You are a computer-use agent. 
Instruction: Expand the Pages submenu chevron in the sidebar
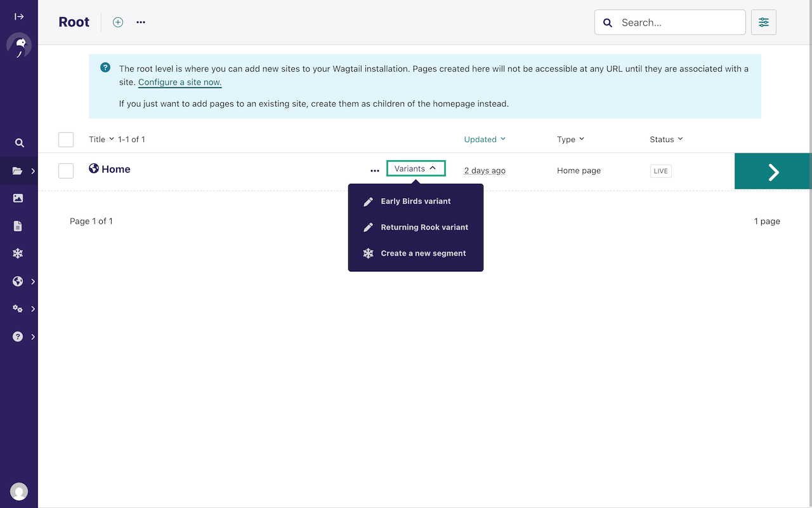tap(33, 171)
